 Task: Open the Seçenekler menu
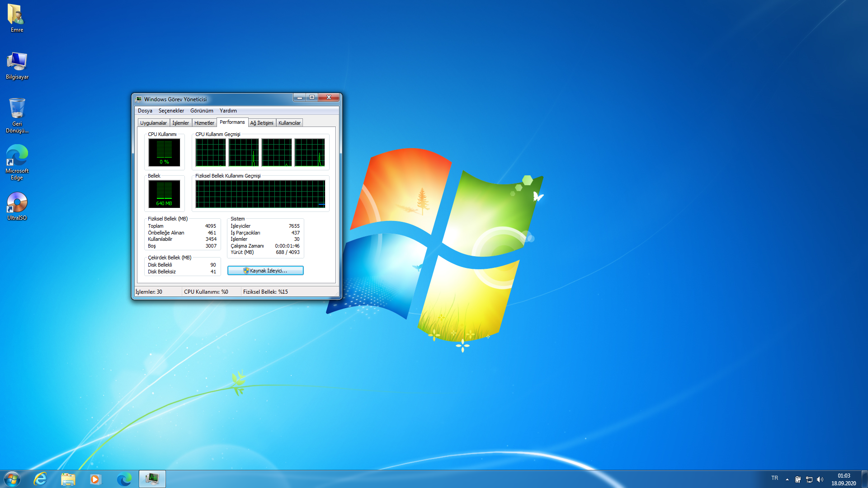[x=171, y=111]
